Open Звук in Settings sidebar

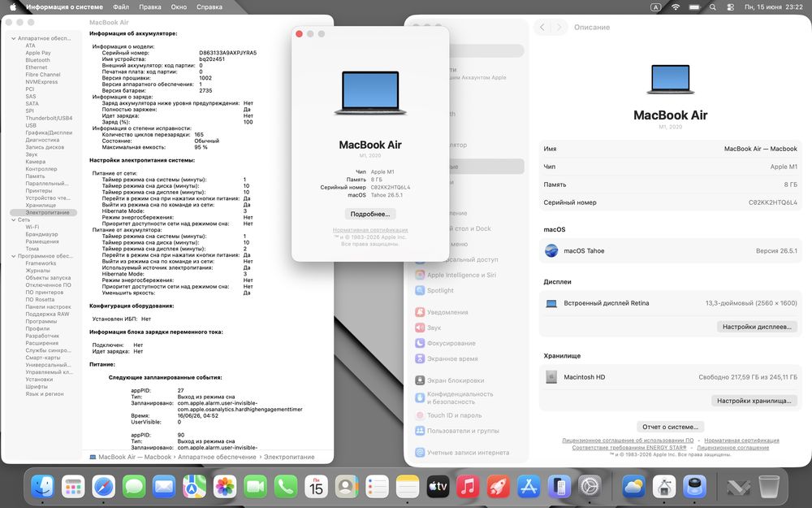click(428, 328)
